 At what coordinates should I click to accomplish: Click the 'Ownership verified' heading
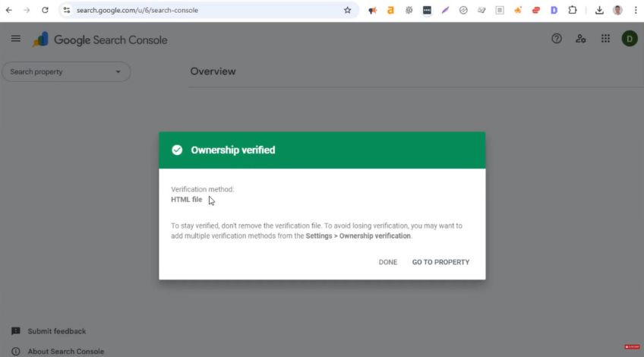[x=233, y=150]
